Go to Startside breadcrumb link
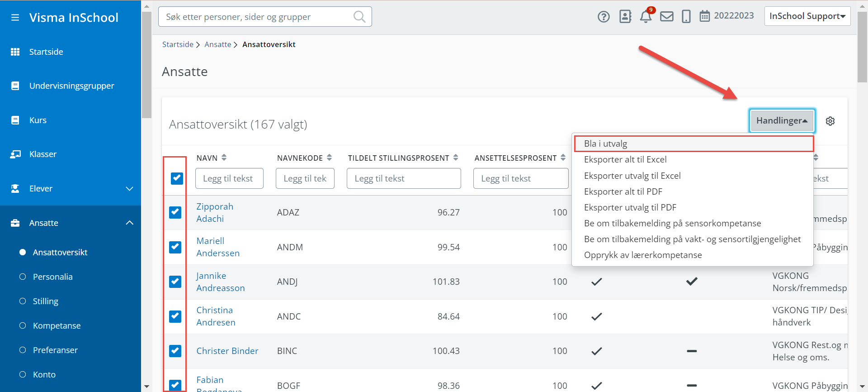Viewport: 868px width, 392px height. click(178, 44)
